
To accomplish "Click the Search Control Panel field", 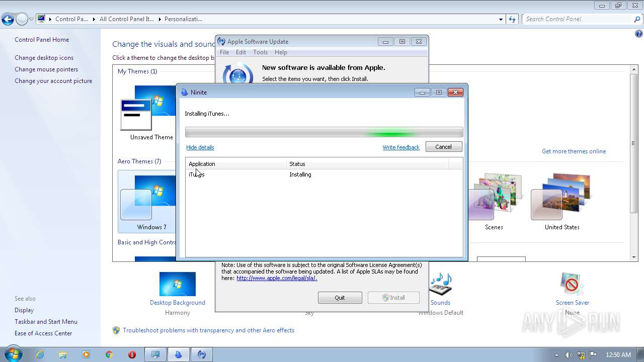I will (578, 19).
